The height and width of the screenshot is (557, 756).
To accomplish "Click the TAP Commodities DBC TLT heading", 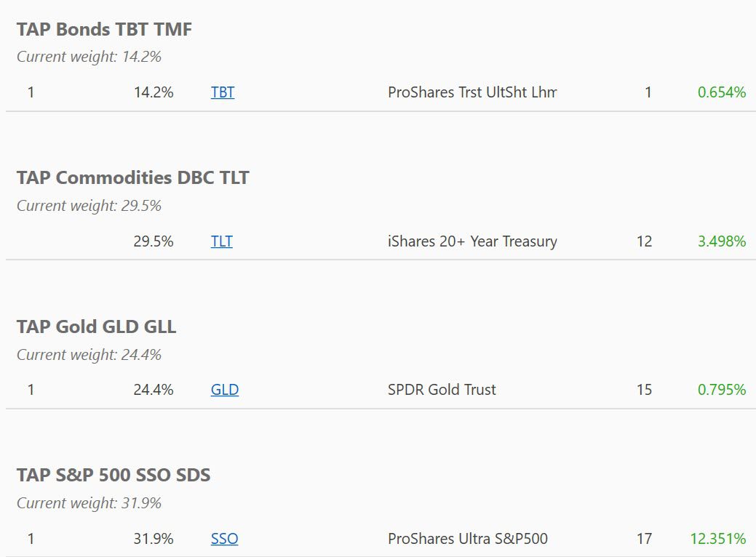I will point(132,178).
